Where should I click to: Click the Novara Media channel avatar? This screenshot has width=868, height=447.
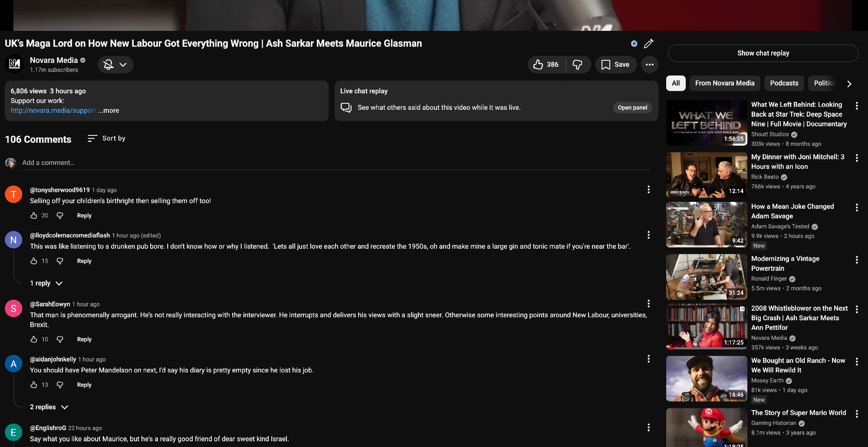click(x=15, y=64)
